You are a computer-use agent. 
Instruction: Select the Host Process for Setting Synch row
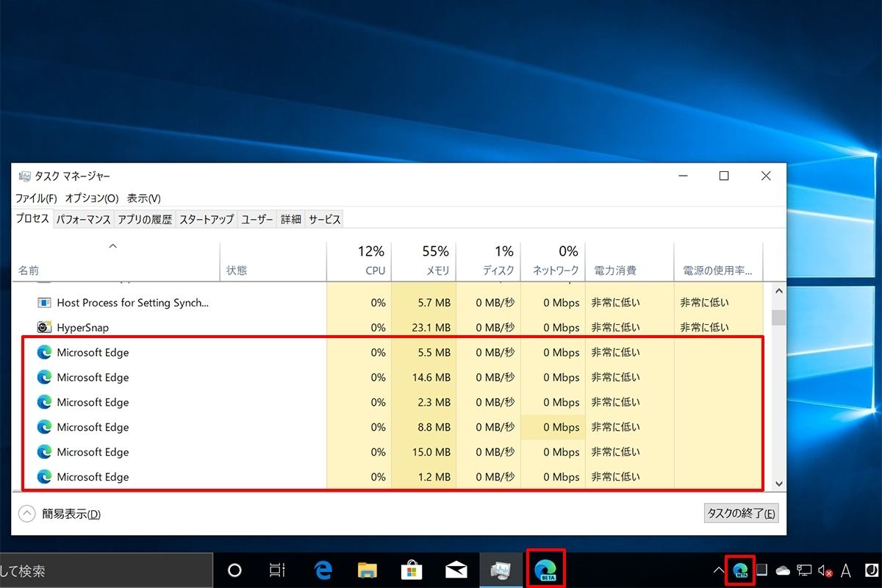pyautogui.click(x=390, y=303)
